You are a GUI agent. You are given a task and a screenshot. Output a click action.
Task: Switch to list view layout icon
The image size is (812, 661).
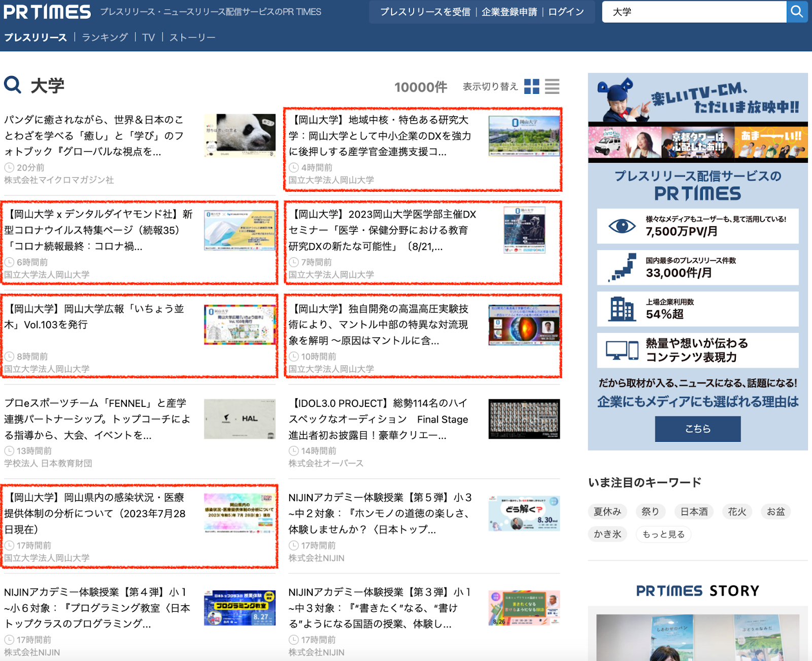(552, 86)
